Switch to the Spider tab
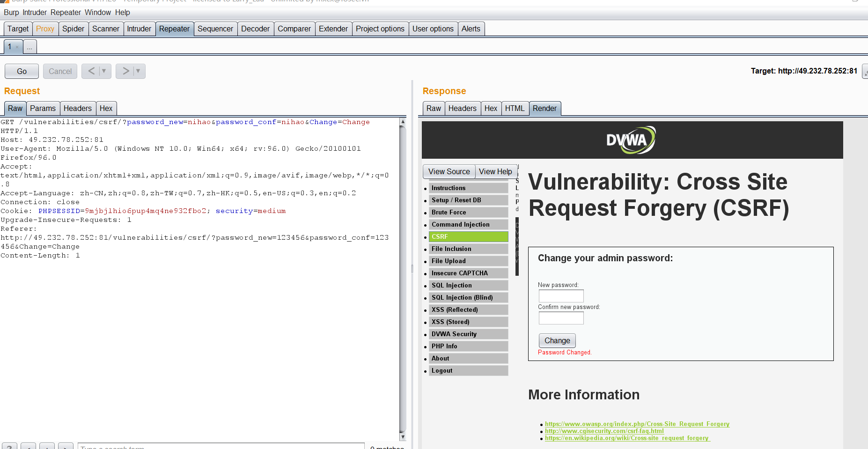 click(73, 29)
